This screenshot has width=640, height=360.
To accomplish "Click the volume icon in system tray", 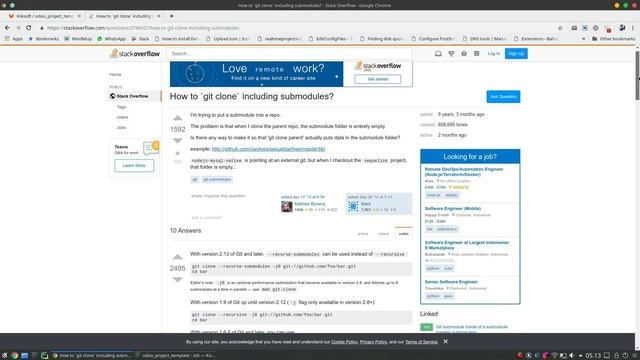I will tap(572, 356).
